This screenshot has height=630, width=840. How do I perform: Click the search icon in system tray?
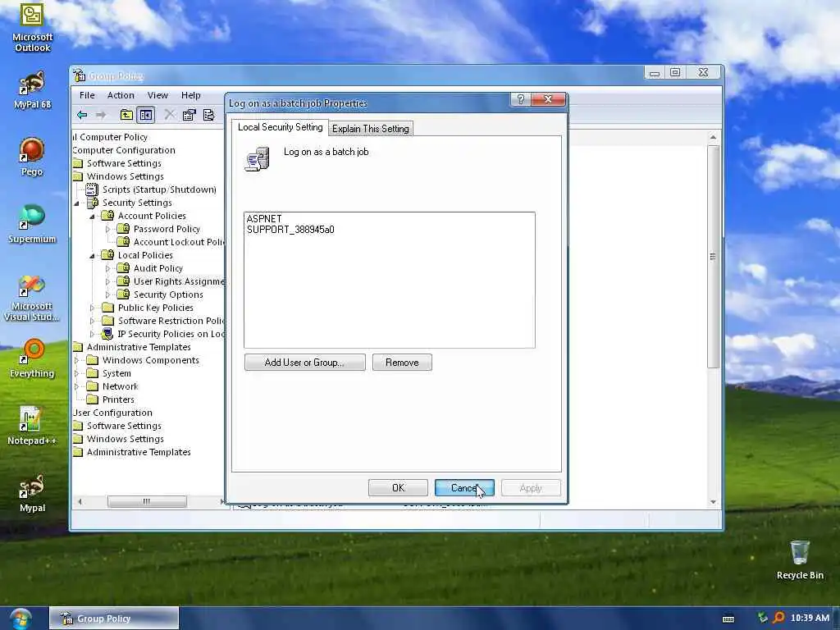click(x=778, y=618)
